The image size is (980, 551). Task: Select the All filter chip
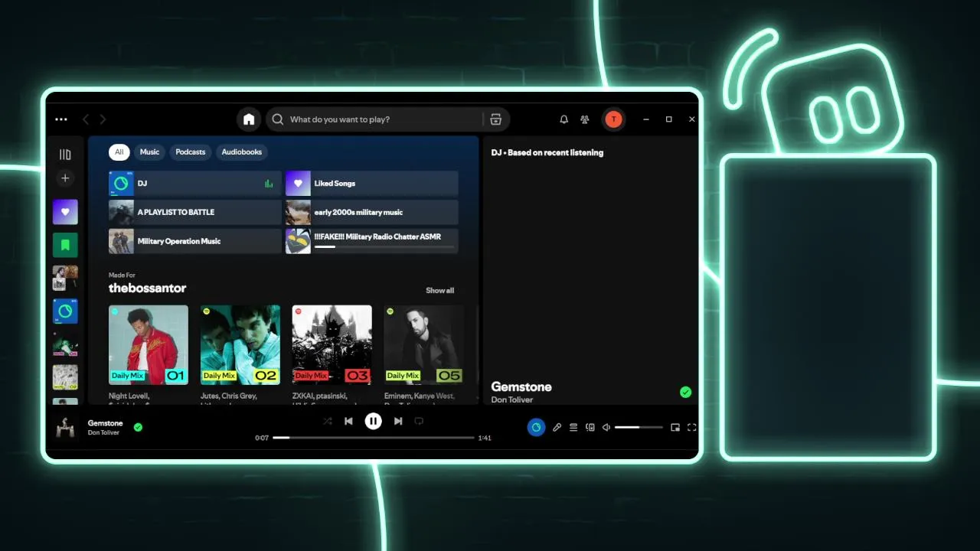point(119,152)
